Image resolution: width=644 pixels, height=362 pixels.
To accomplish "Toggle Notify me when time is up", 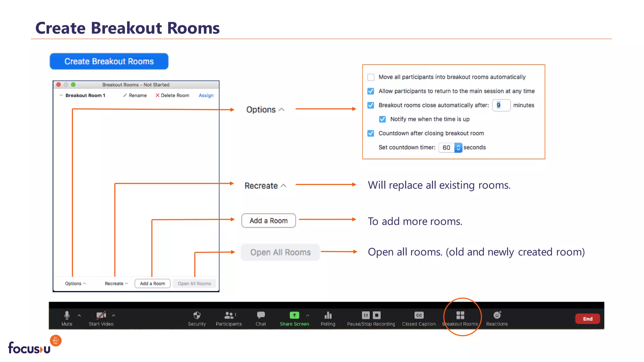I will (382, 119).
